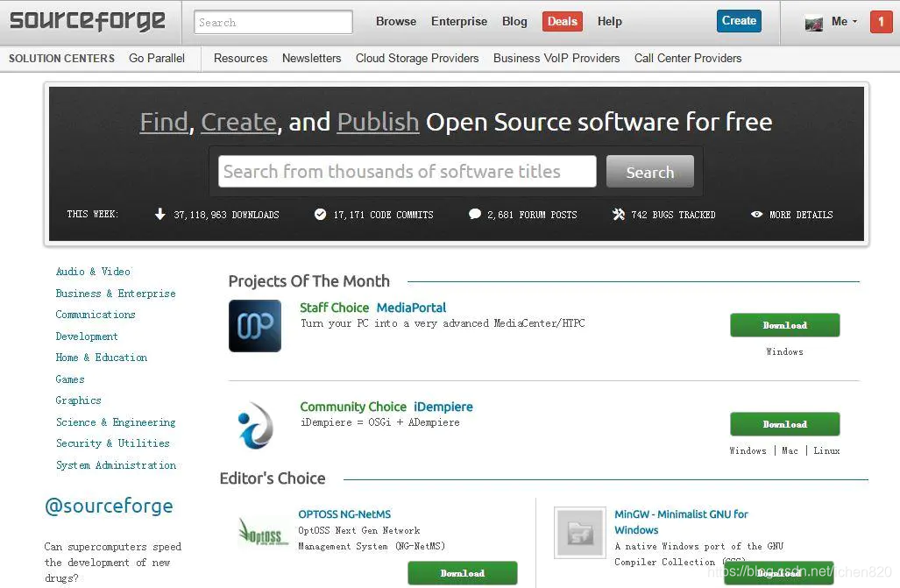Open the iDempiere project title
The height and width of the screenshot is (588, 900).
[x=443, y=407]
